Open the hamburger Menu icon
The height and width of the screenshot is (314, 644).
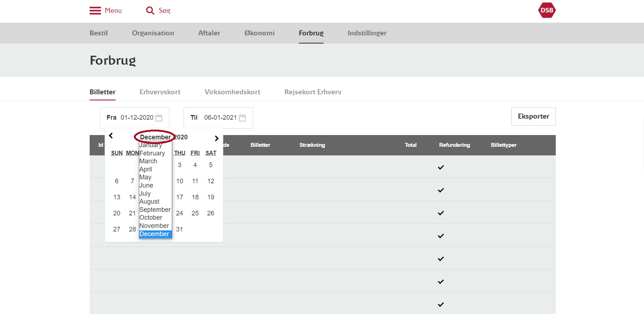pyautogui.click(x=95, y=11)
